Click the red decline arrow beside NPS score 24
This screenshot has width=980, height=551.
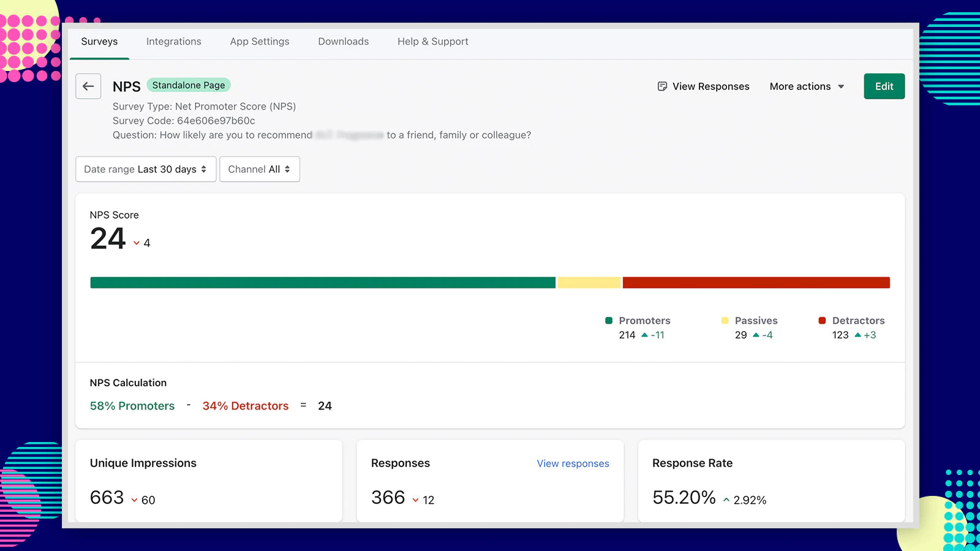pos(136,243)
